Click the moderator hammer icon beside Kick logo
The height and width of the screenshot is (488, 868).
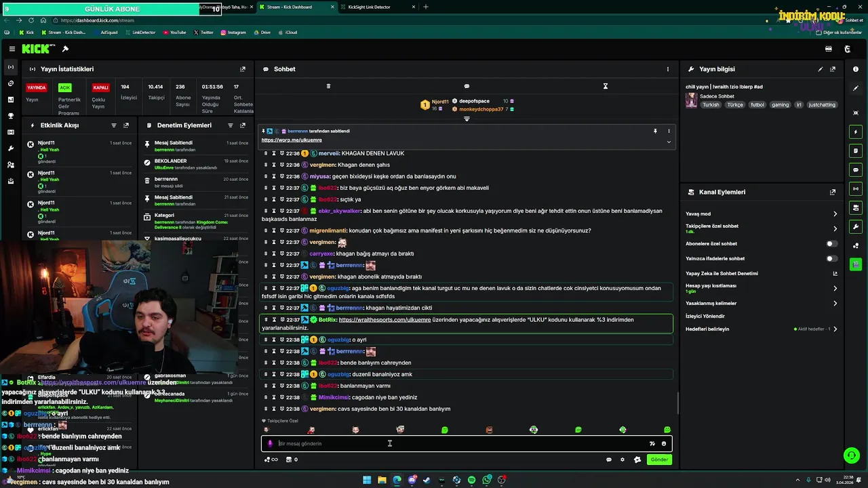(x=65, y=49)
